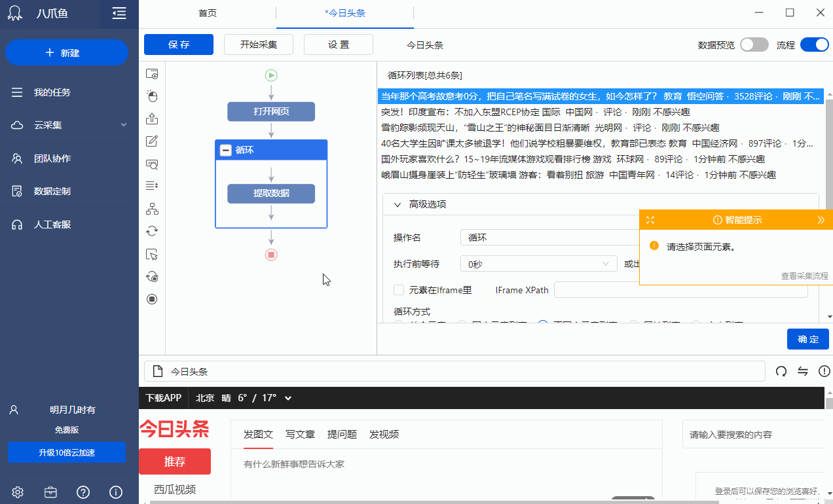Click the page document icon beside URL
Screen dimensions: 833x504
(x=157, y=371)
